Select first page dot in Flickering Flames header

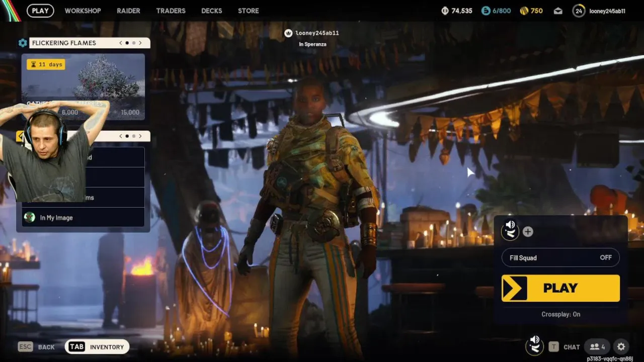pos(127,43)
